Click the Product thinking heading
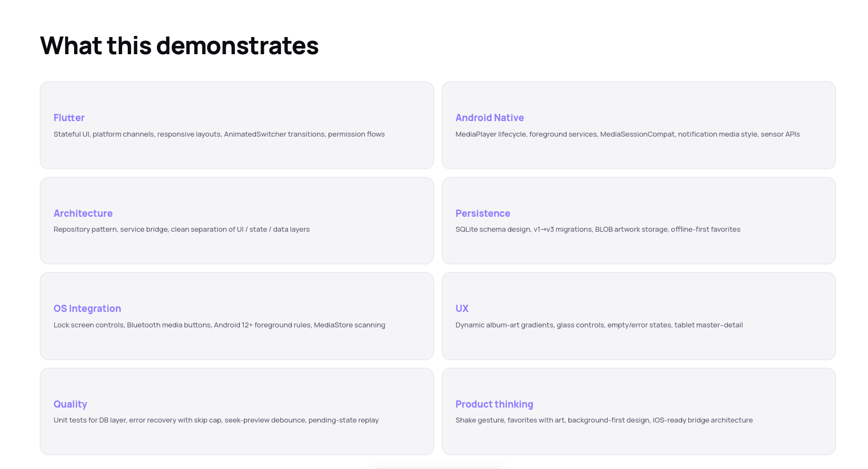Image resolution: width=868 pixels, height=469 pixels. pos(494,404)
